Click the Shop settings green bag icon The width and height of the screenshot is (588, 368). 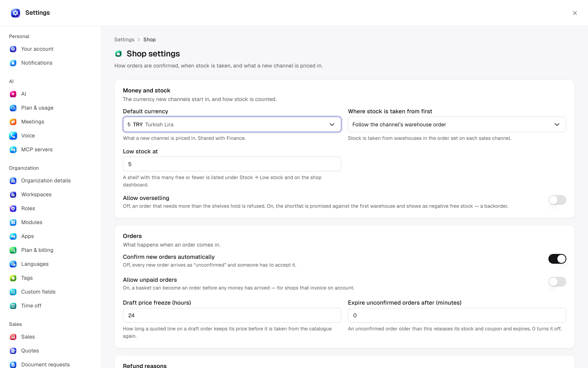[118, 54]
